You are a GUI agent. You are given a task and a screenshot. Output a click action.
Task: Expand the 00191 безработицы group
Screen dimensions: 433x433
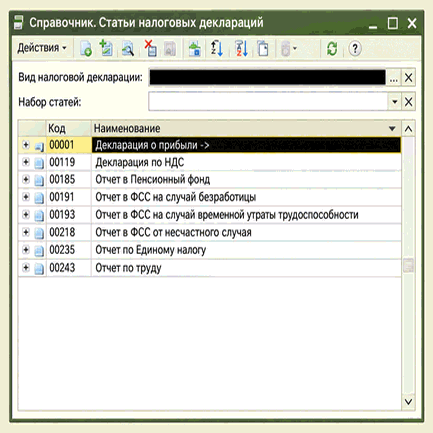click(x=26, y=197)
